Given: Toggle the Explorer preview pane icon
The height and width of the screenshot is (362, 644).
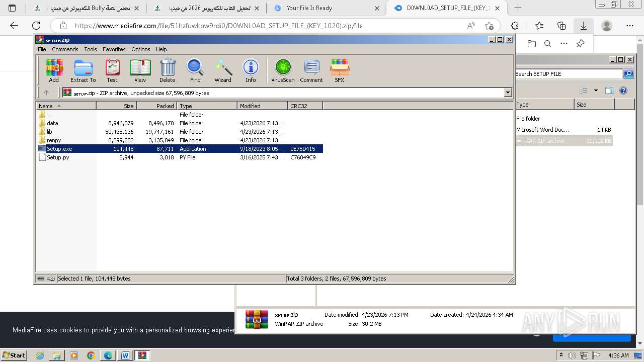Looking at the screenshot, I should [x=609, y=90].
